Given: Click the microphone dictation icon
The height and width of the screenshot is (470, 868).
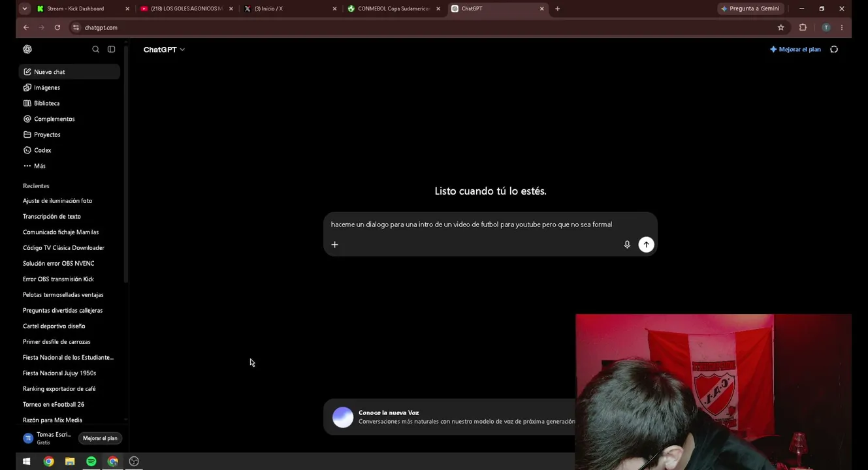Looking at the screenshot, I should (x=627, y=244).
